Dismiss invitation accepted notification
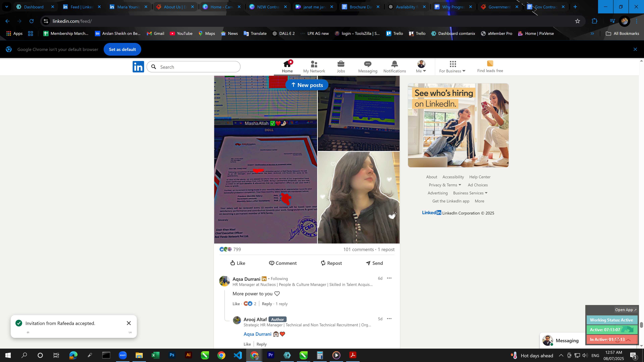 129,323
